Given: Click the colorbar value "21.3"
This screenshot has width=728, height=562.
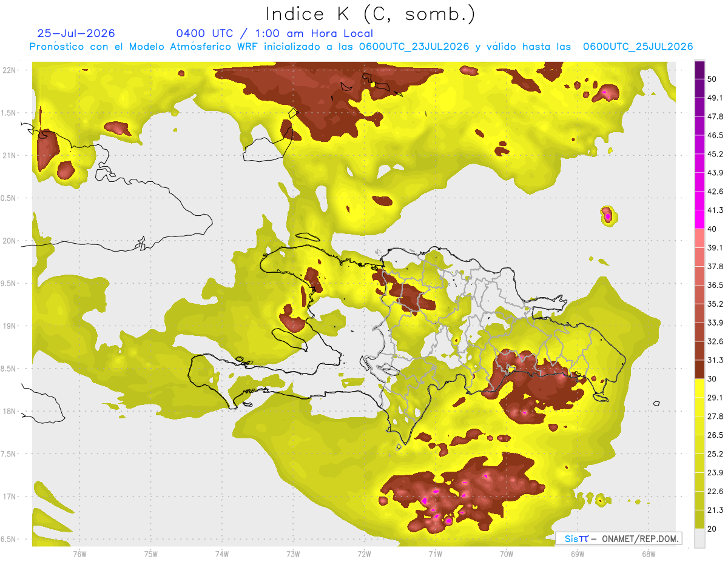Looking at the screenshot, I should [x=715, y=510].
